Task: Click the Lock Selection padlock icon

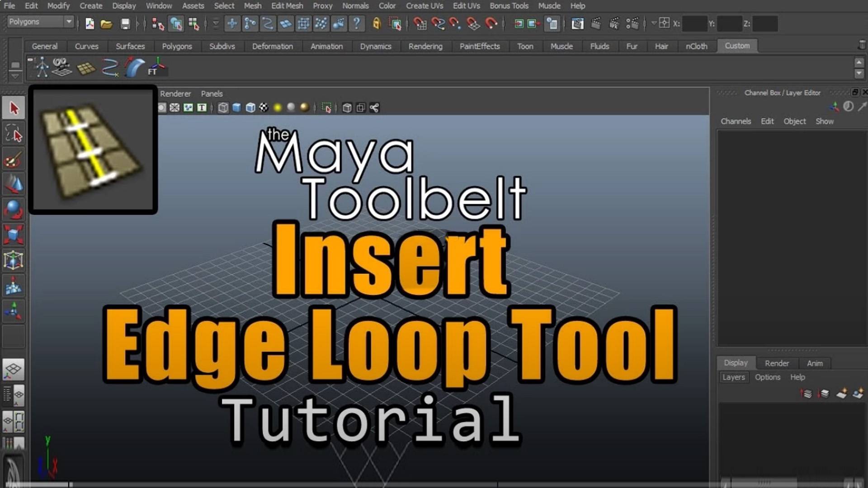Action: point(376,23)
